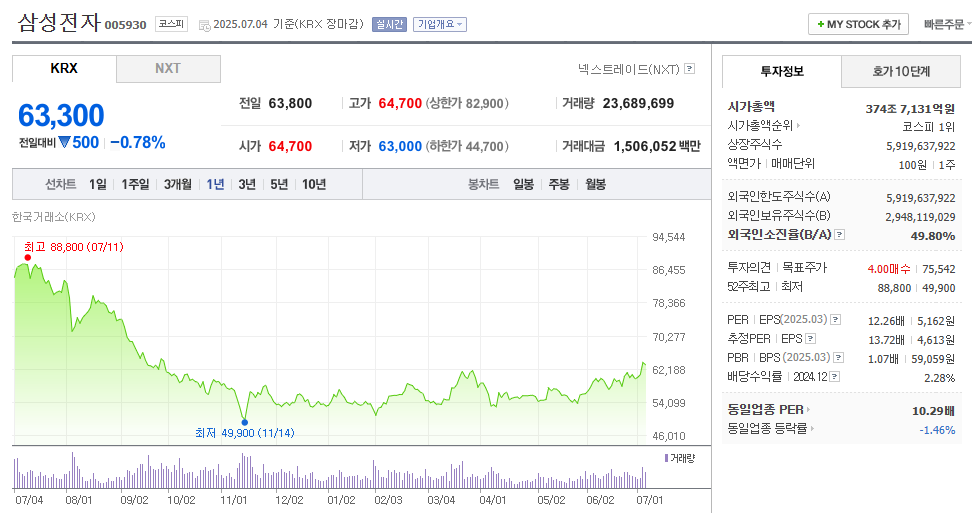Screen dimensions: 972x513
Task: Select the current price 63,300
Action: coord(61,116)
